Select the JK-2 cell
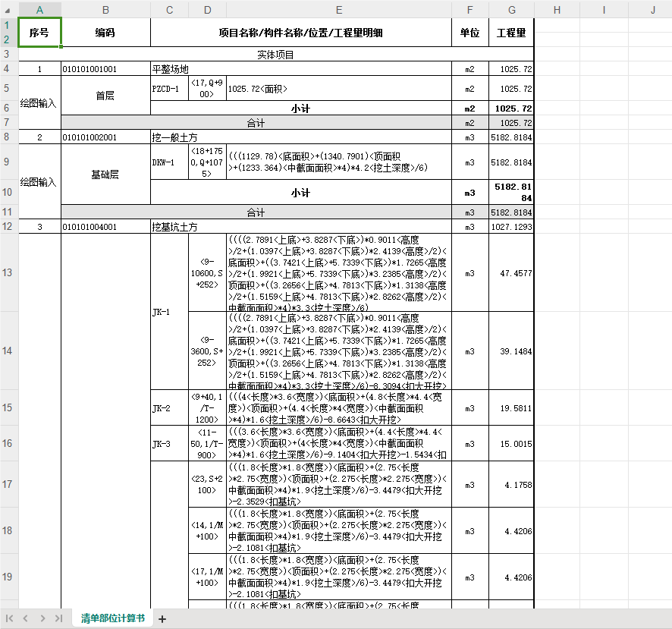 point(169,407)
